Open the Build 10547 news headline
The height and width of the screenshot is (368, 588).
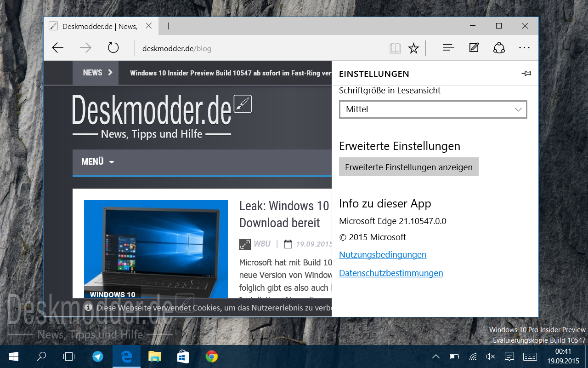coord(231,73)
